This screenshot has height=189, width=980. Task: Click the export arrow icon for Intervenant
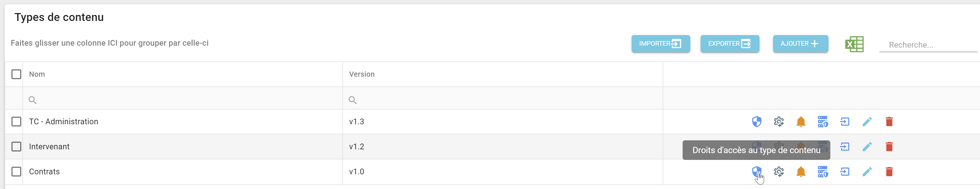845,147
